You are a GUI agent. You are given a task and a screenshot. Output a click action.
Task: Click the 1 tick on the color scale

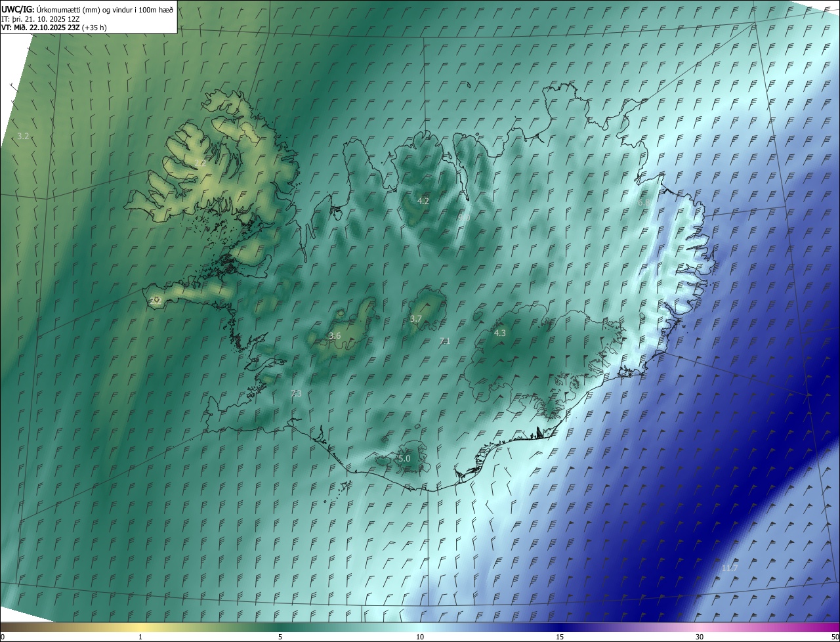click(140, 637)
